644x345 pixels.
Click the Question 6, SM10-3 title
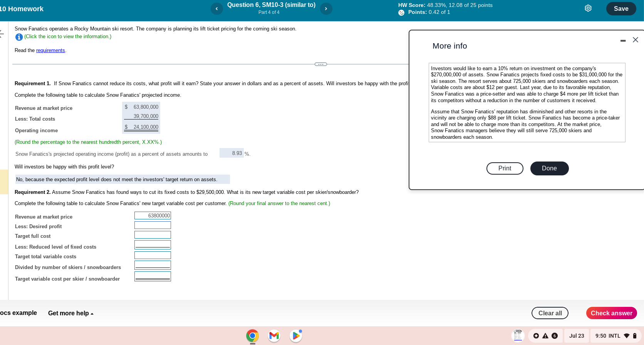point(271,5)
